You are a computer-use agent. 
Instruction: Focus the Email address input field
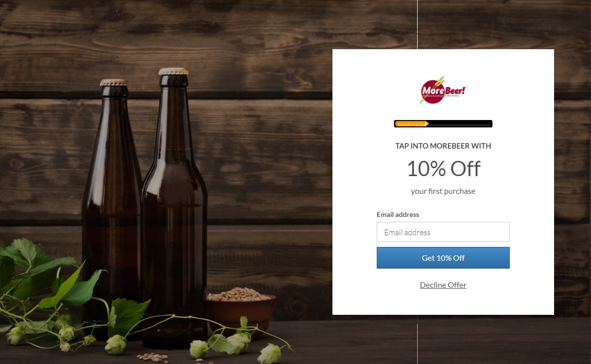[x=443, y=232]
